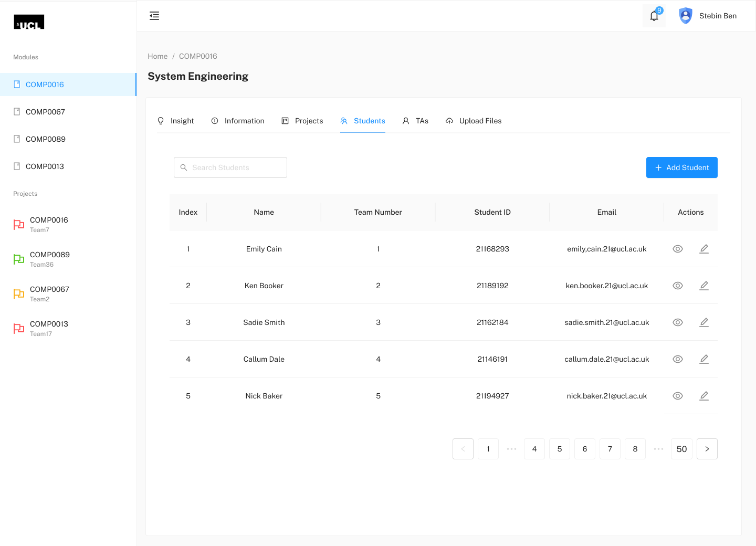Go to previous page using left chevron
Viewport: 756px width, 546px height.
tap(463, 449)
